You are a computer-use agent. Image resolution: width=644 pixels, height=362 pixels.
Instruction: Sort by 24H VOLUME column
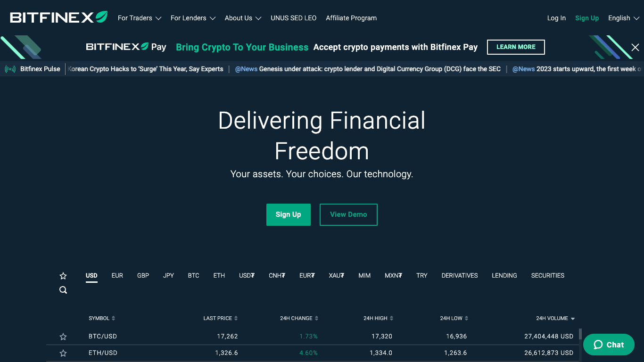[x=555, y=318]
